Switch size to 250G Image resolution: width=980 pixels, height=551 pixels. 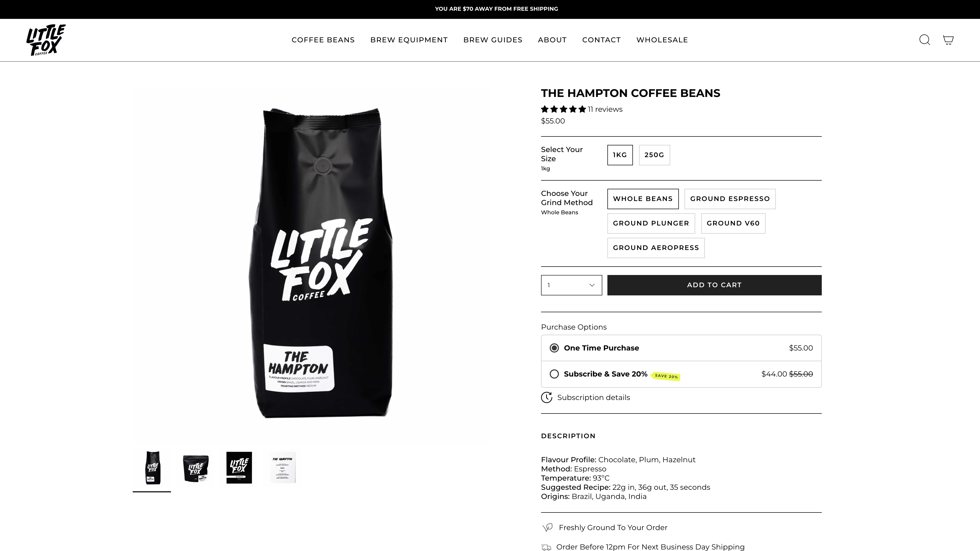(654, 155)
